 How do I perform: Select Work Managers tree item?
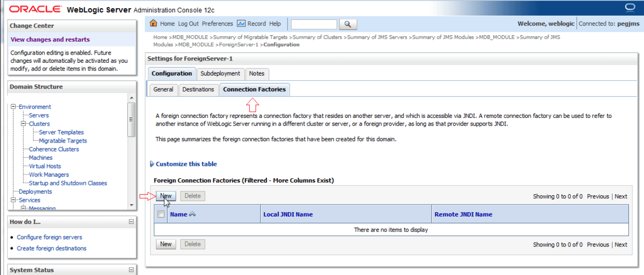point(49,174)
